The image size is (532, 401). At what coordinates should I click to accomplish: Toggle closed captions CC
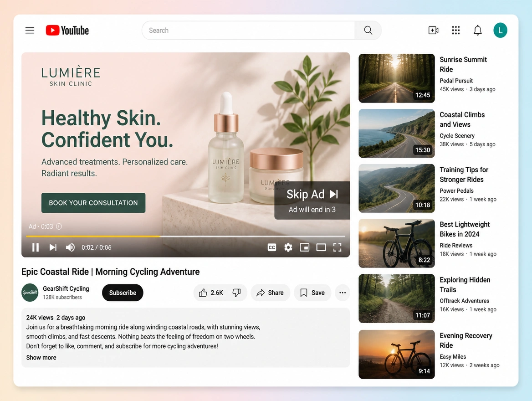click(x=272, y=247)
